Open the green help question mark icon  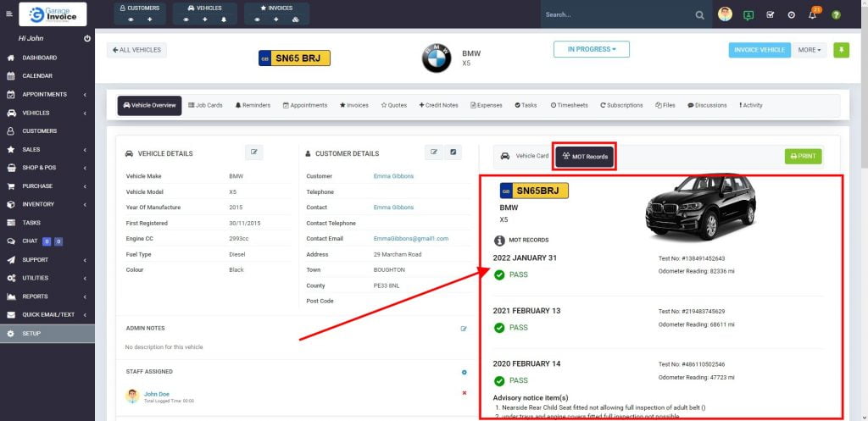(x=836, y=15)
